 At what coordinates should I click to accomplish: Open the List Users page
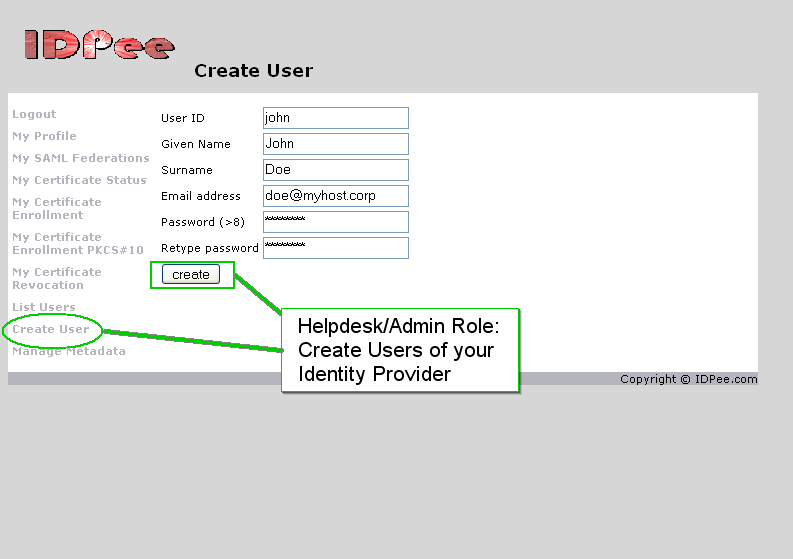coord(43,307)
